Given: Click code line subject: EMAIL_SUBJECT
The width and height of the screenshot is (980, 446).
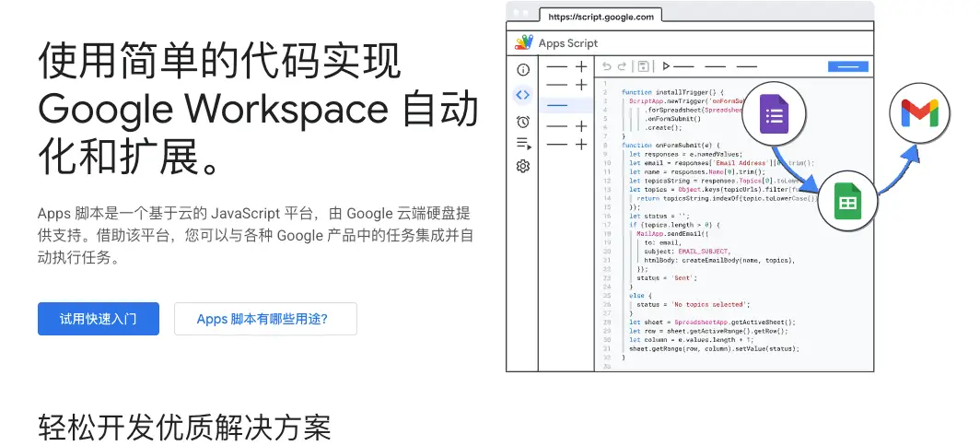Looking at the screenshot, I should pos(687,251).
